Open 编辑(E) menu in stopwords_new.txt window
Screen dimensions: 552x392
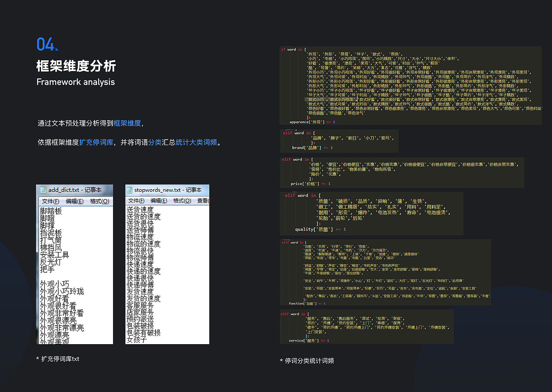[159, 201]
